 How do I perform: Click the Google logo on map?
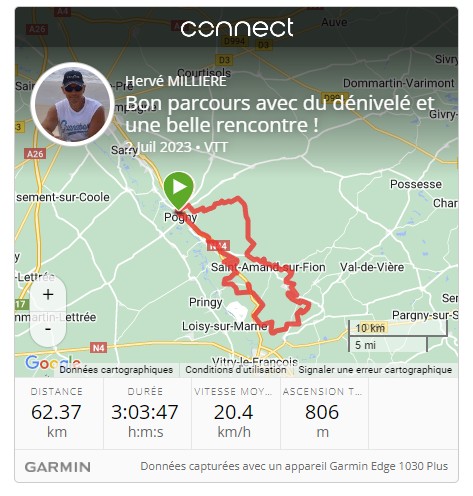(52, 363)
